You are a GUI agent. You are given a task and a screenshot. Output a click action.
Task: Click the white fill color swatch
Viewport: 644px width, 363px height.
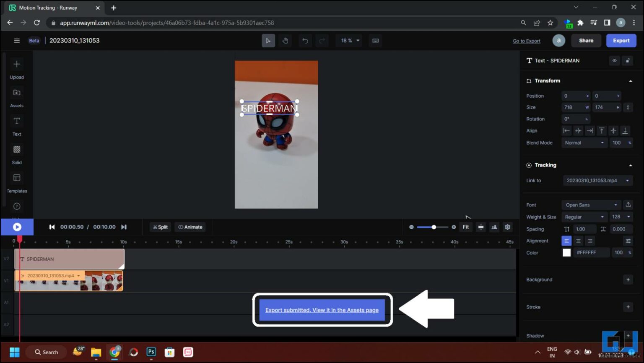click(566, 252)
